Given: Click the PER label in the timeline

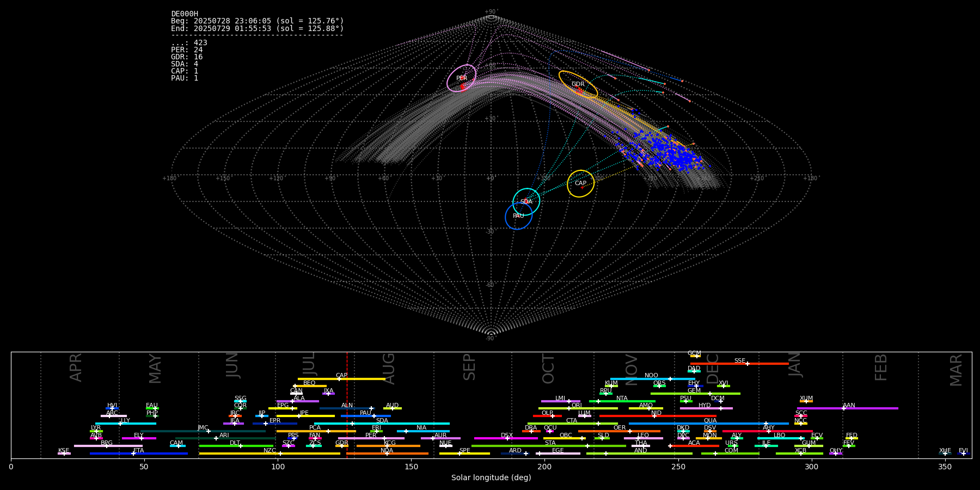Looking at the screenshot, I should coord(371,436).
